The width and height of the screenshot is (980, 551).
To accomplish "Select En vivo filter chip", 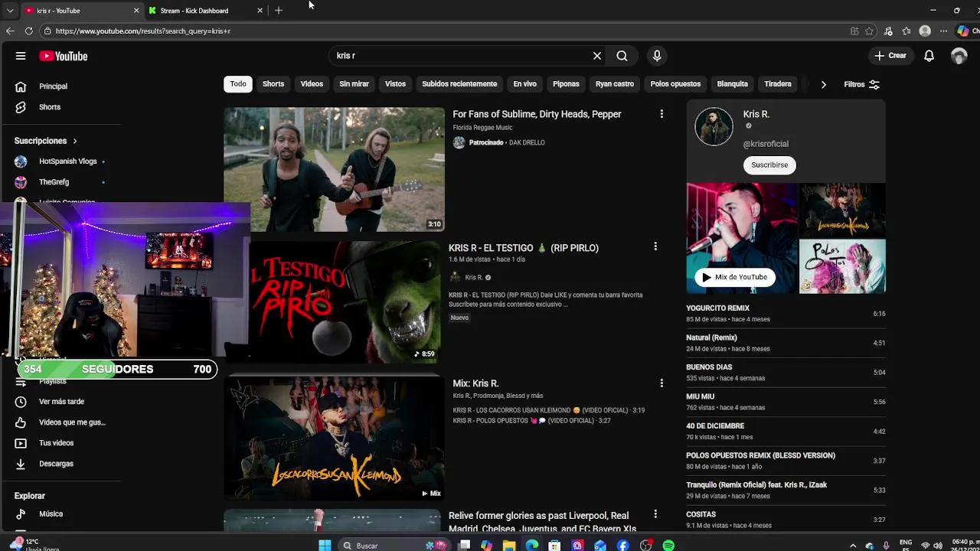I will click(524, 84).
